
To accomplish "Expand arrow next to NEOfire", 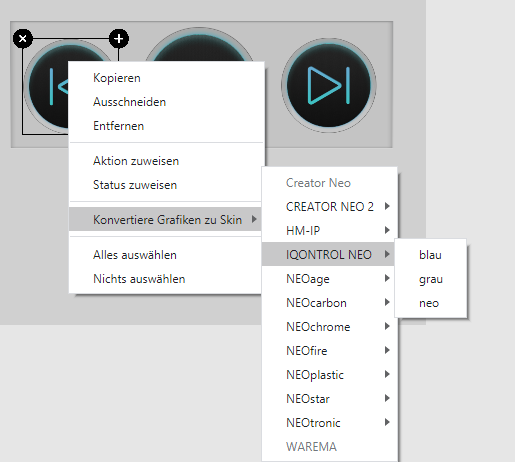I will tap(387, 350).
